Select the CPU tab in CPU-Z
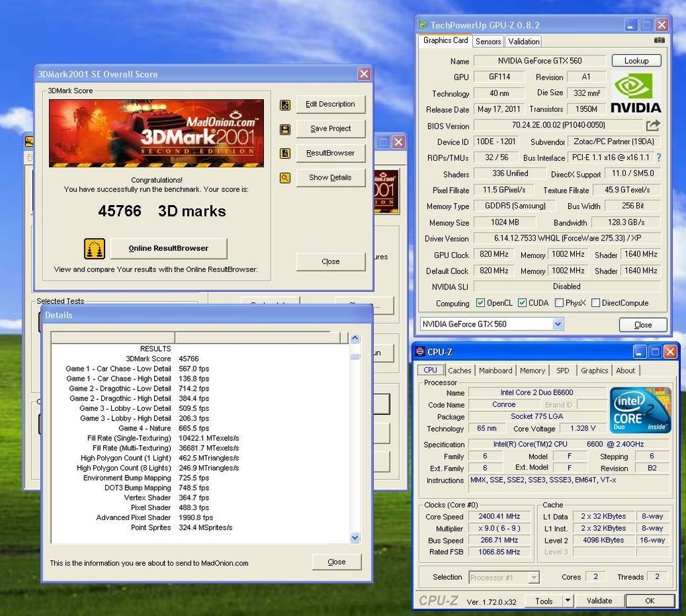This screenshot has height=616, width=686. click(431, 370)
